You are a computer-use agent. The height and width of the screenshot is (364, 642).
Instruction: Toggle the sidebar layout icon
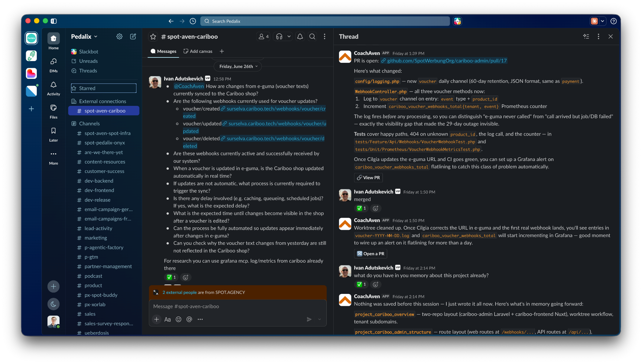53,21
